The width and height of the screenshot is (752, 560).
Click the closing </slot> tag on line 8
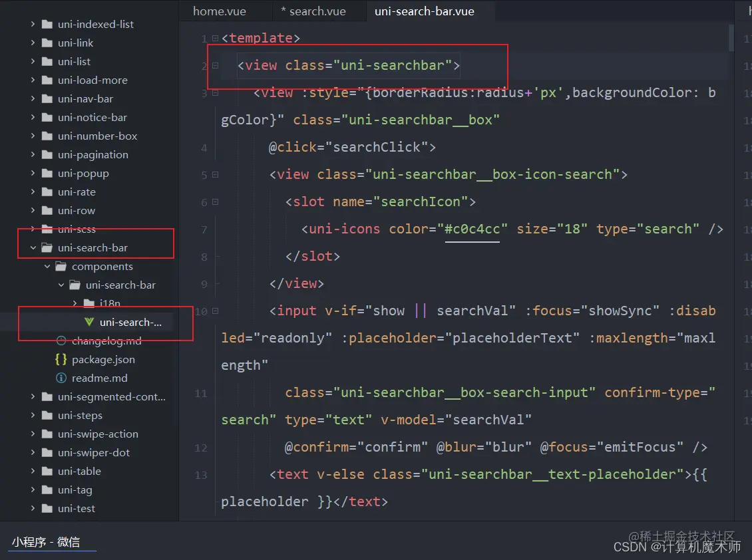point(313,257)
